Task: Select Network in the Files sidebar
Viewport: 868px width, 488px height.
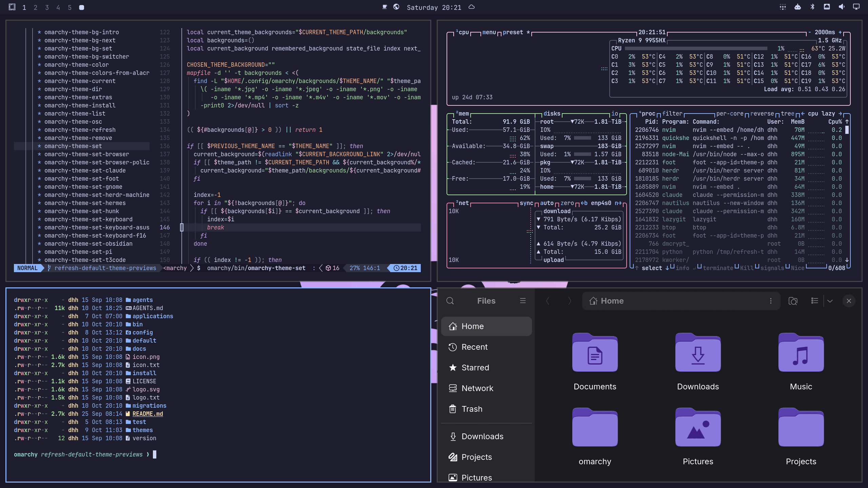Action: pyautogui.click(x=487, y=388)
